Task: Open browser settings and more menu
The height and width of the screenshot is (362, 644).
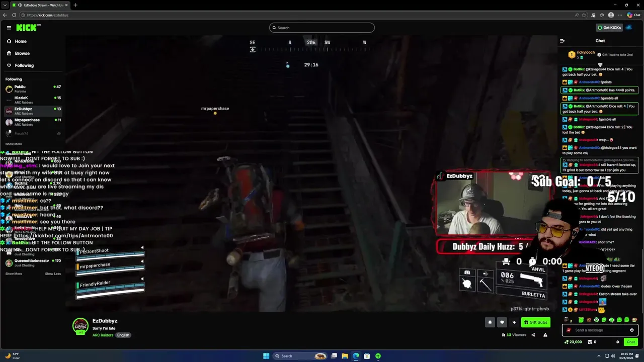Action: 620,15
